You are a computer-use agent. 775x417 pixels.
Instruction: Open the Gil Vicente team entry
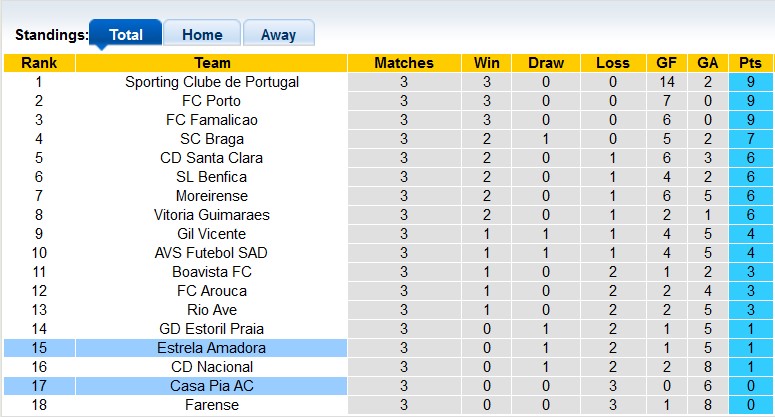[212, 234]
